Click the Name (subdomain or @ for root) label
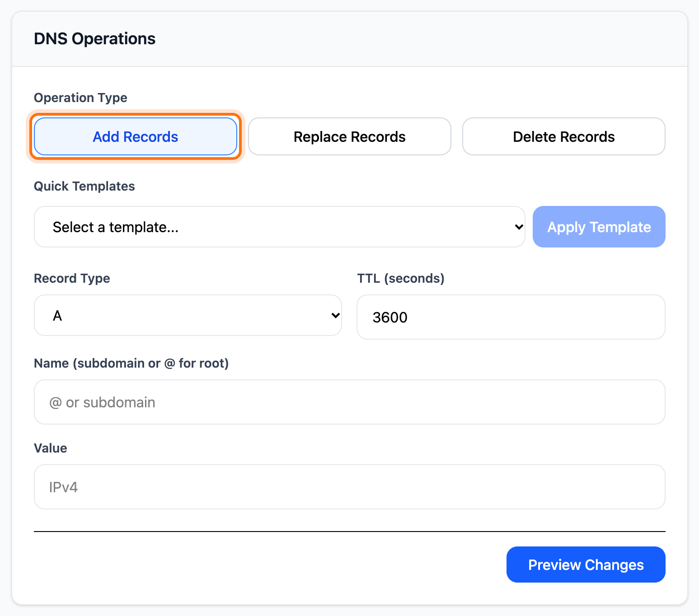This screenshot has height=616, width=699. [x=131, y=363]
